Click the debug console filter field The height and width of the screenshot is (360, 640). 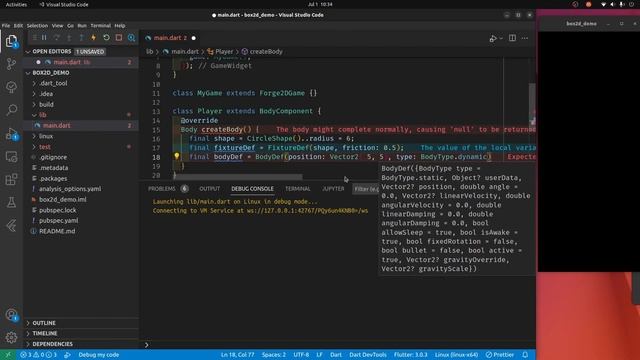click(x=366, y=189)
